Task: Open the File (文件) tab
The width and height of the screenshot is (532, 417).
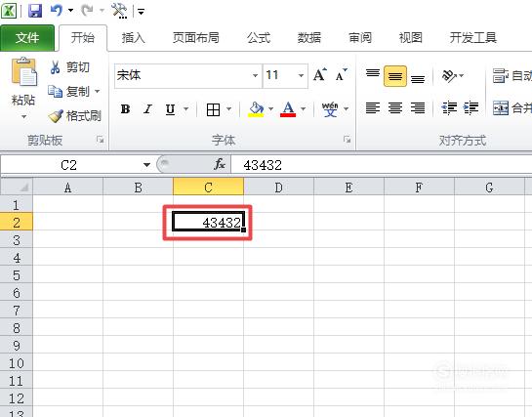Action: click(x=27, y=38)
